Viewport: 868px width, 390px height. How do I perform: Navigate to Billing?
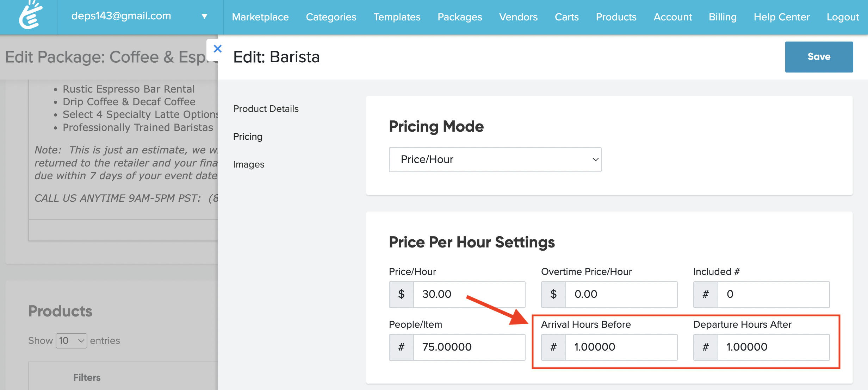(x=722, y=17)
